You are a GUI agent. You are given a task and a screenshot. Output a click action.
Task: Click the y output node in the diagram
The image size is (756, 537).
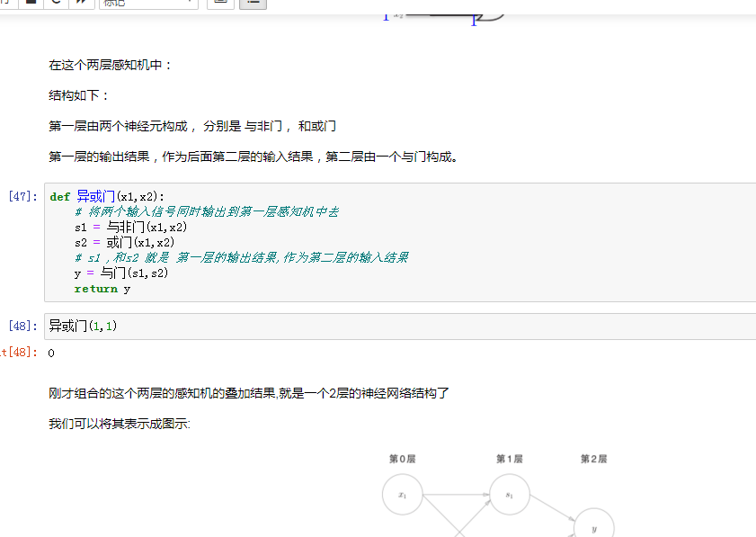coord(594,524)
